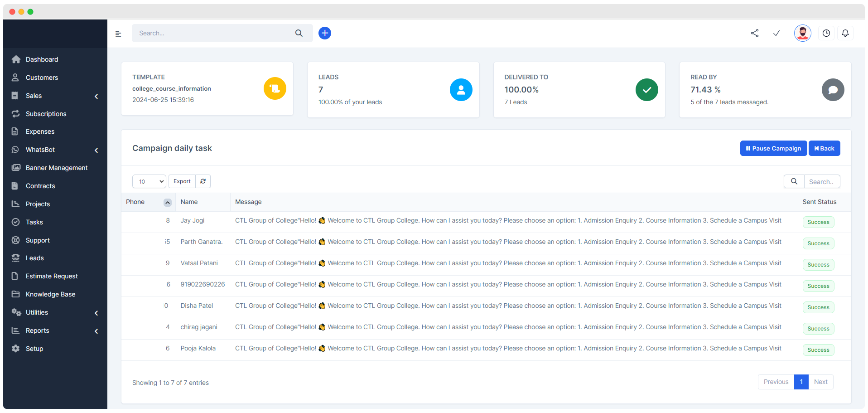Click the table refresh icon
Image resolution: width=868 pixels, height=413 pixels.
pyautogui.click(x=203, y=181)
